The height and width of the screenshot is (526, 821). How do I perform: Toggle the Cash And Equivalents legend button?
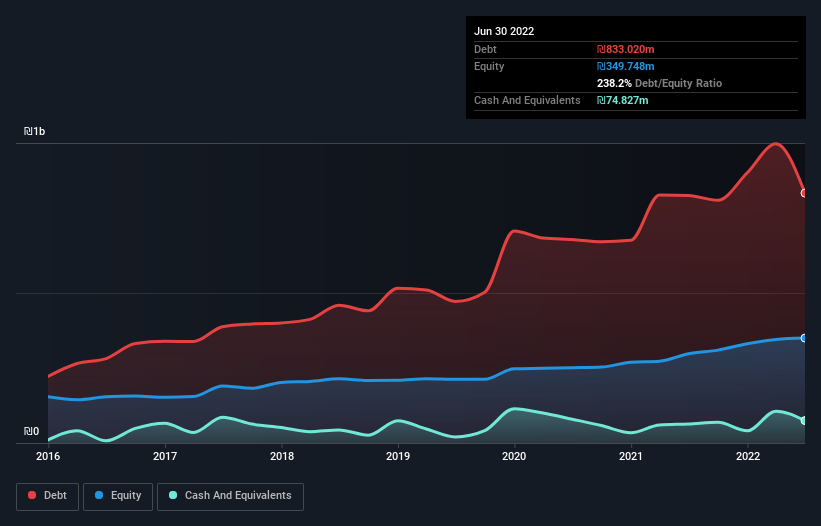tap(230, 496)
